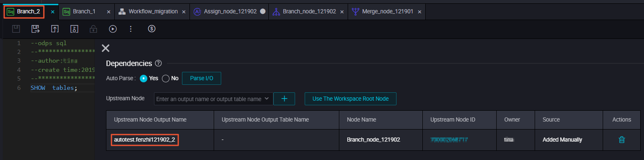Click the Dependencies help question-mark icon
The height and width of the screenshot is (160, 644).
[158, 63]
